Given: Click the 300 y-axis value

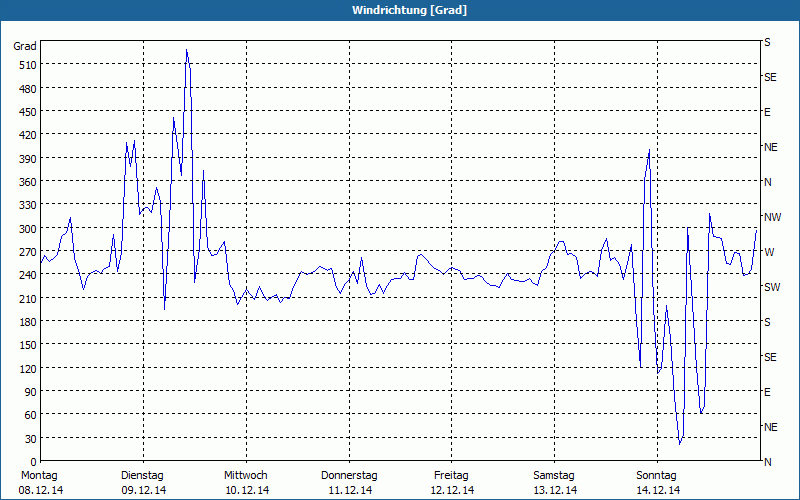Looking at the screenshot, I should 28,229.
